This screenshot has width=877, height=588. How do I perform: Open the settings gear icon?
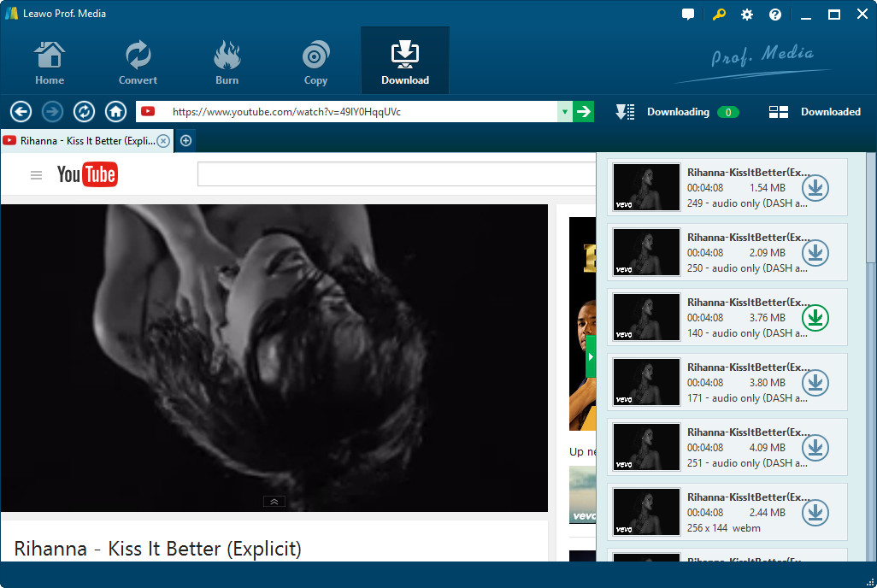(x=747, y=15)
